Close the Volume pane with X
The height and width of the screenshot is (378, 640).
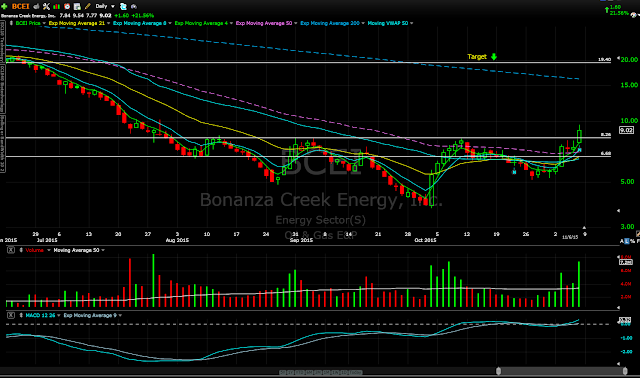point(11,250)
